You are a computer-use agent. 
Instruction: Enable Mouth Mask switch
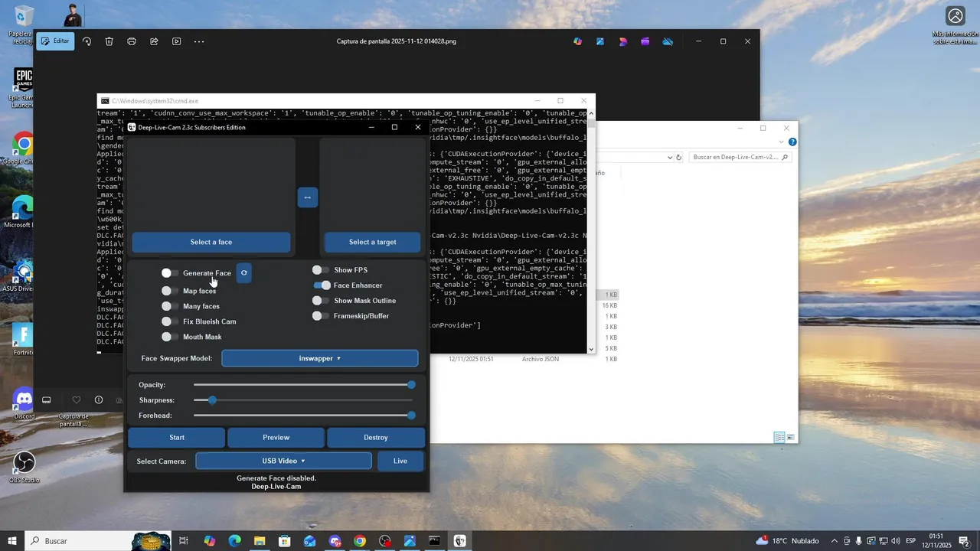[x=169, y=337]
